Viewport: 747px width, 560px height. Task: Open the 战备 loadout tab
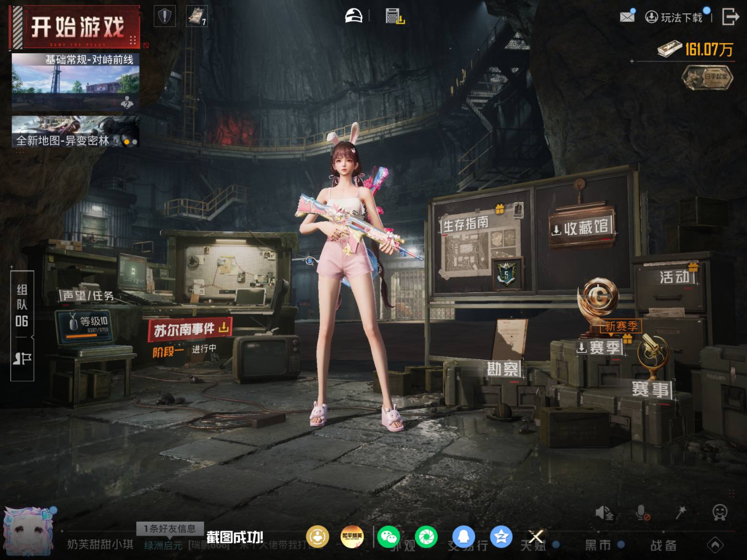[x=663, y=545]
